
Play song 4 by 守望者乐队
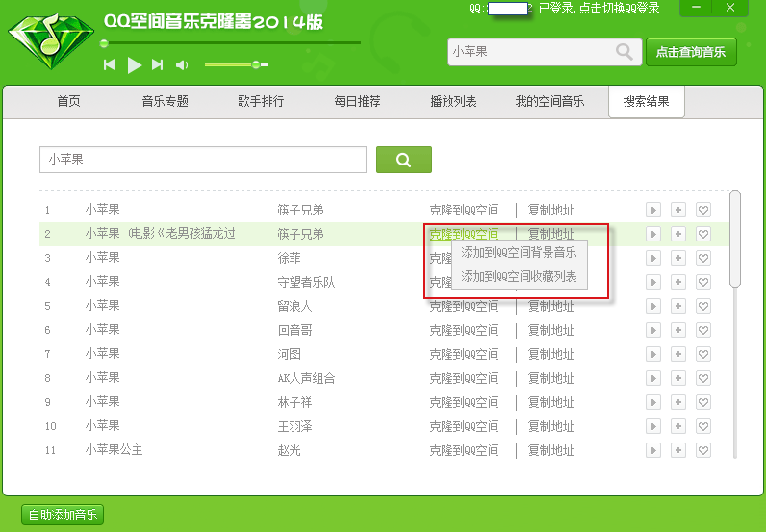[x=653, y=282]
